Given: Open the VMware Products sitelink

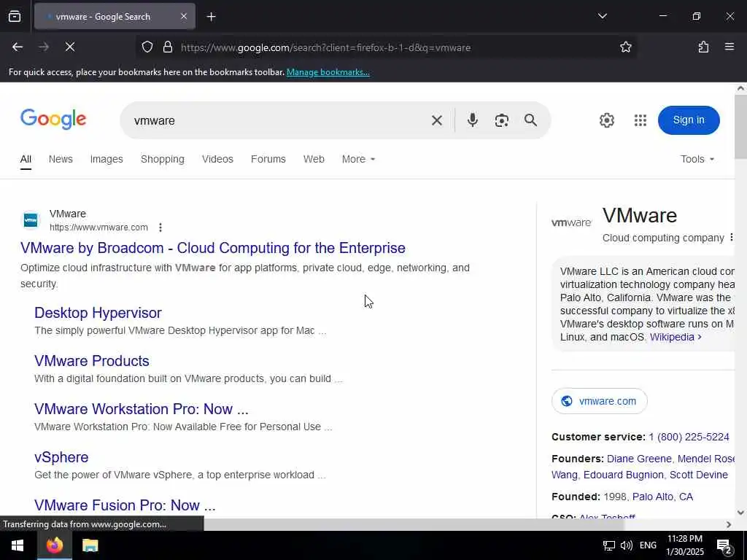Looking at the screenshot, I should pyautogui.click(x=92, y=361).
